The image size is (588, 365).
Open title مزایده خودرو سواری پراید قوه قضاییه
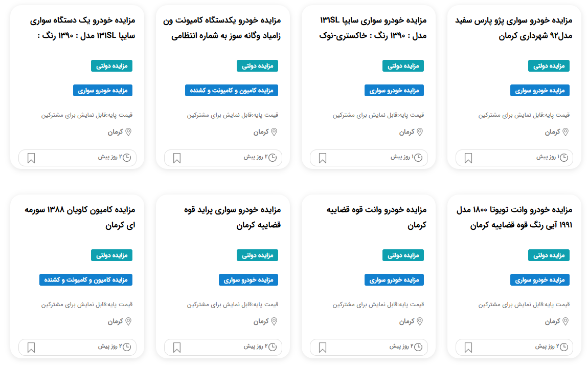coord(233,218)
